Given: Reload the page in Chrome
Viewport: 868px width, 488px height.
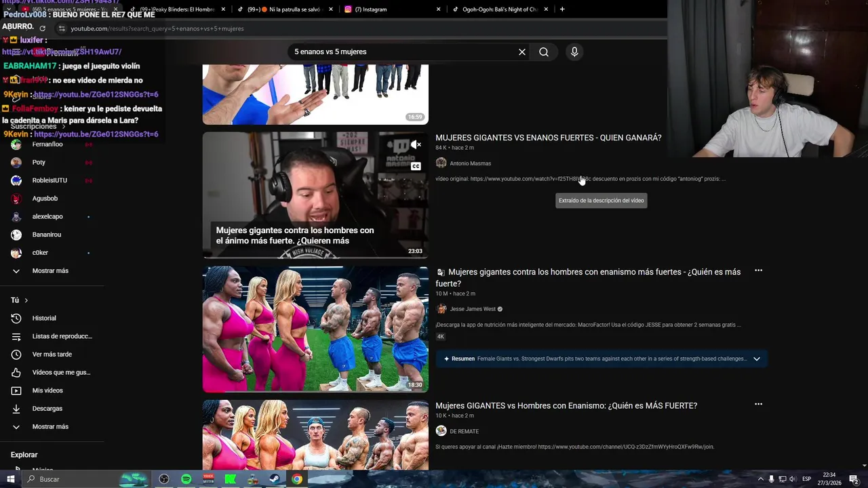Looking at the screenshot, I should pyautogui.click(x=42, y=28).
